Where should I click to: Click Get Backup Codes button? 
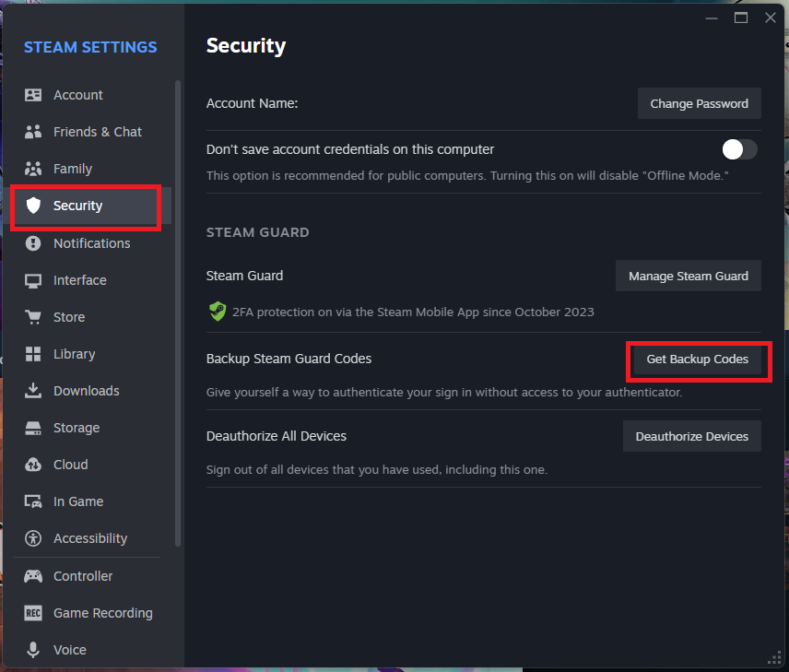[x=697, y=359]
